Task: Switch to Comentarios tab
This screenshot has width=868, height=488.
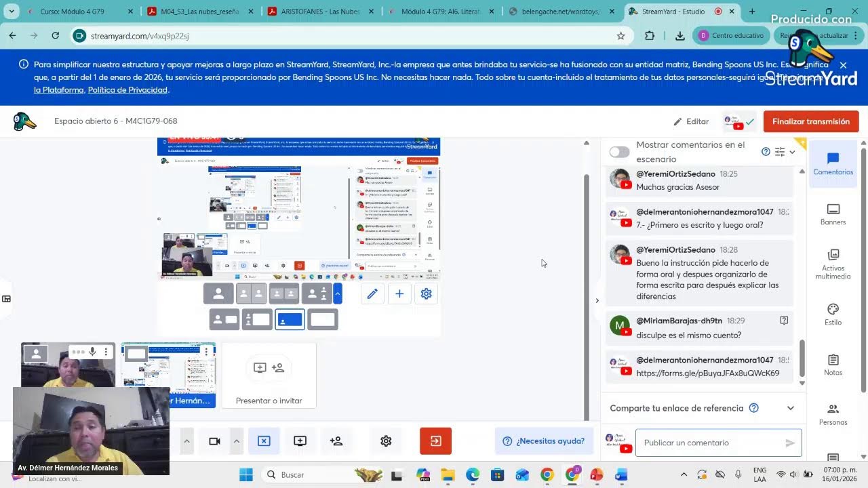Action: pyautogui.click(x=833, y=164)
